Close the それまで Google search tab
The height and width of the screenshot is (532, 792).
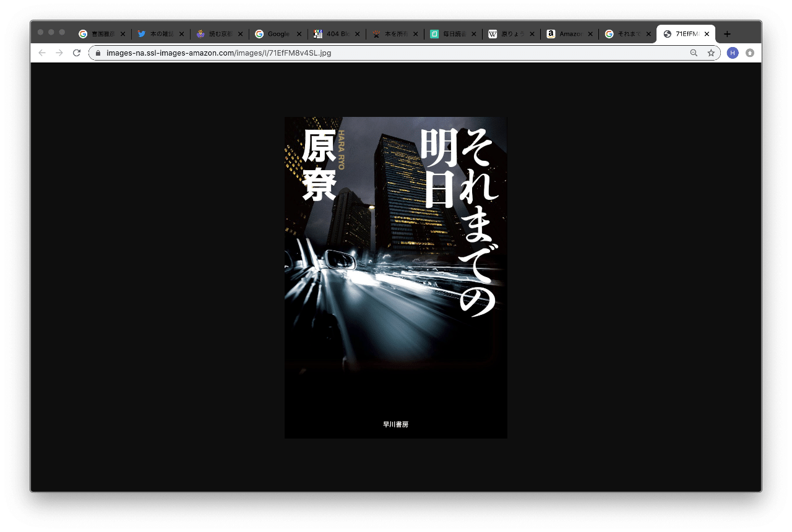648,34
